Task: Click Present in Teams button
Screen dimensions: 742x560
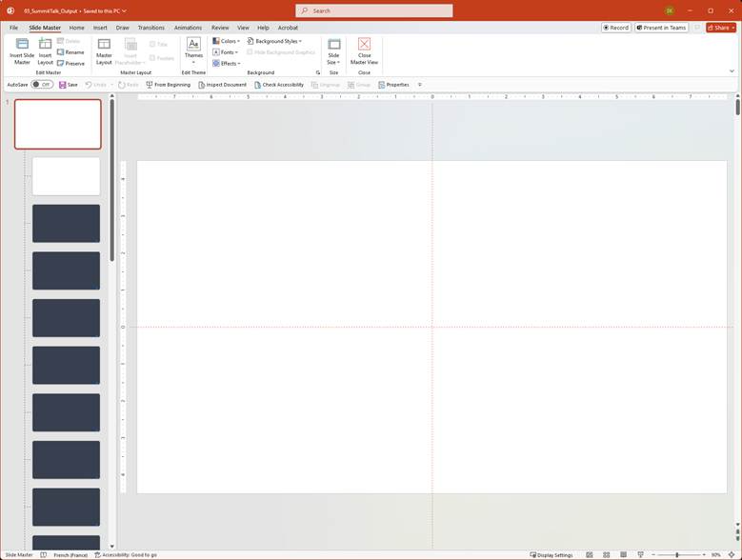Action: coord(662,28)
